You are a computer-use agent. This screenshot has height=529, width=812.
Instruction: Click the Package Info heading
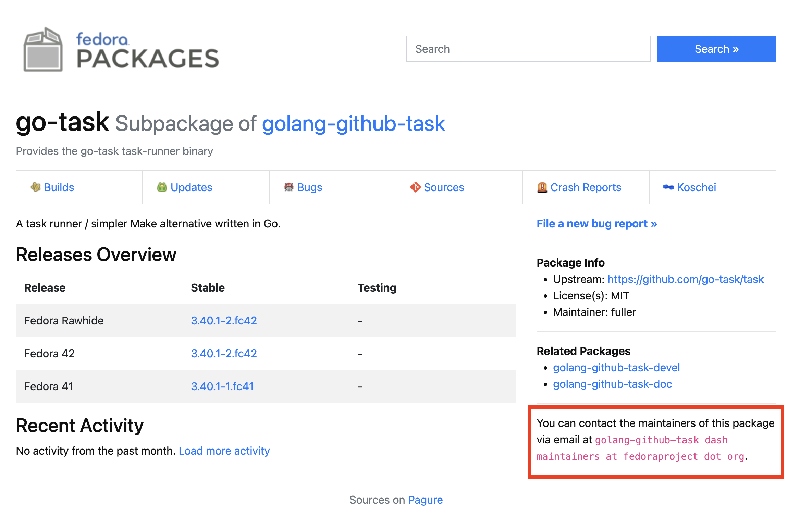coord(570,262)
